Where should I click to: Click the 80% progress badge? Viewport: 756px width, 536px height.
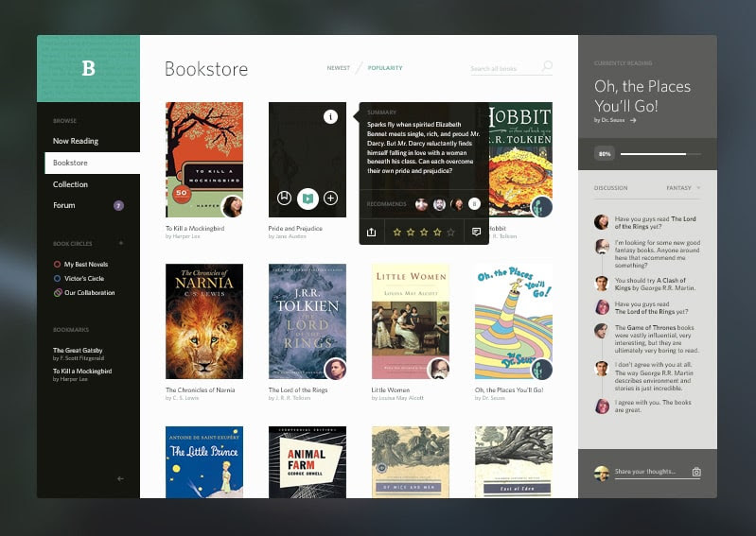click(605, 154)
